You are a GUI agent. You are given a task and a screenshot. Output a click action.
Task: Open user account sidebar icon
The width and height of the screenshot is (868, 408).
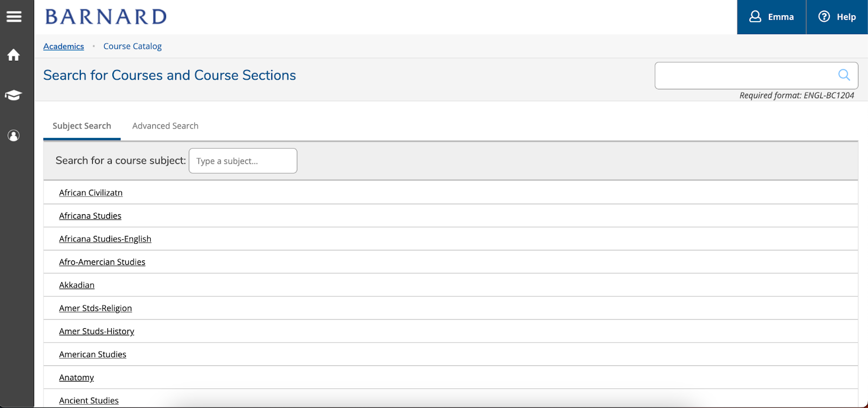14,136
